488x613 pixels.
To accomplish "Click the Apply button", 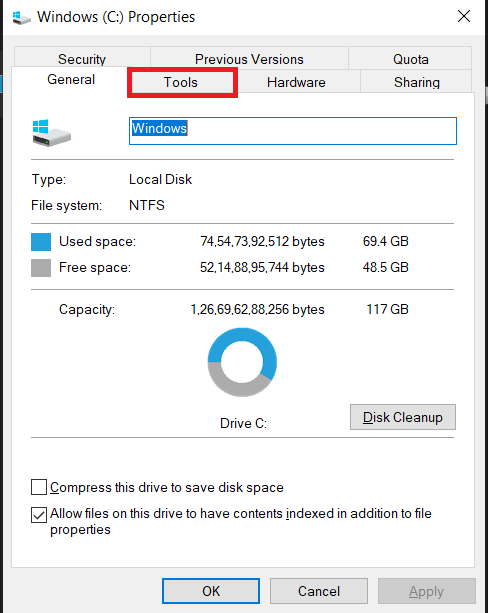I will [x=427, y=591].
